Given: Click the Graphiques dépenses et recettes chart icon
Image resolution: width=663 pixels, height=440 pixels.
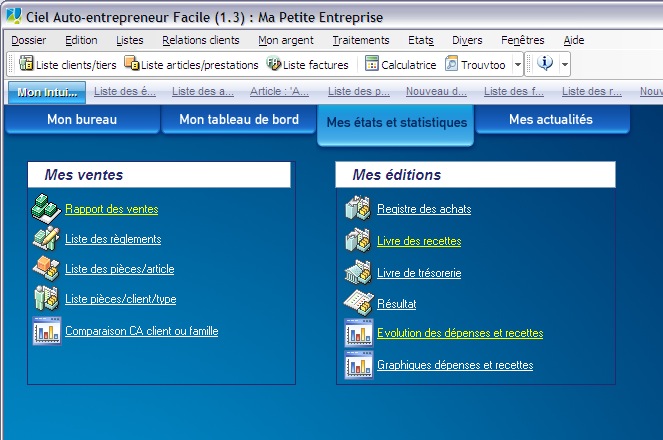Looking at the screenshot, I should pos(359,365).
